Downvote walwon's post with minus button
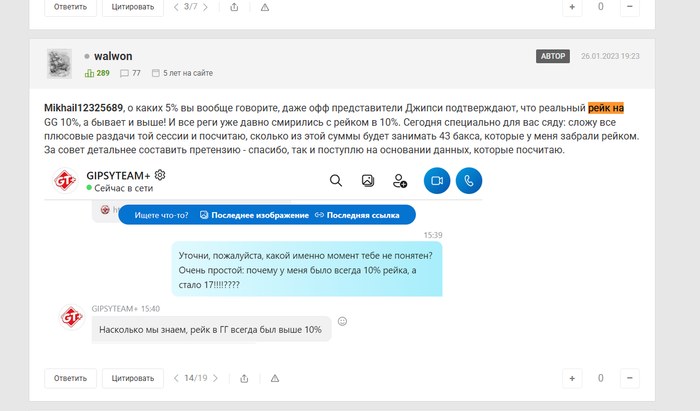Viewport: 700px width, 411px height. 629,378
